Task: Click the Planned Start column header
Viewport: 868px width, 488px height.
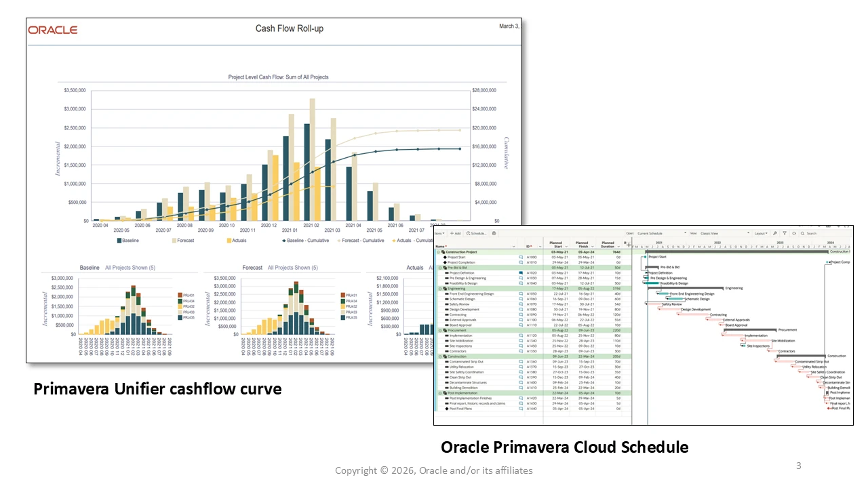Action: (557, 245)
